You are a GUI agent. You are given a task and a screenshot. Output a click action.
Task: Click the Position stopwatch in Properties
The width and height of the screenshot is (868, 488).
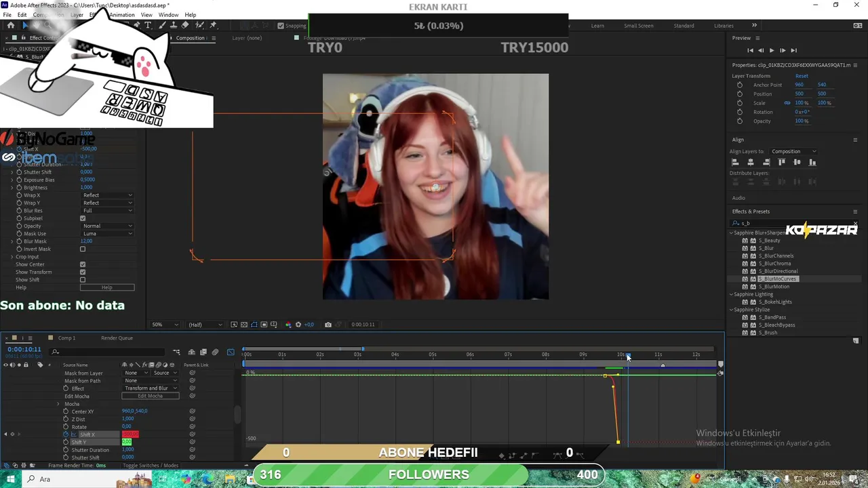(x=740, y=94)
